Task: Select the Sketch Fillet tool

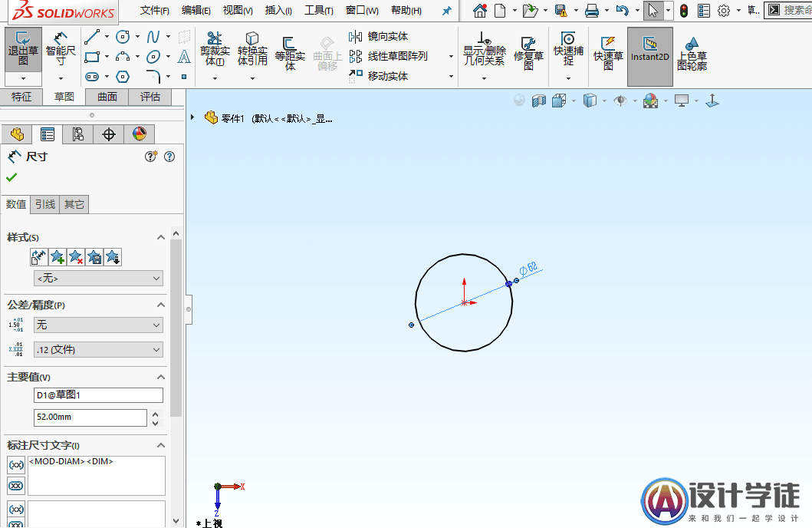Action: pos(153,77)
